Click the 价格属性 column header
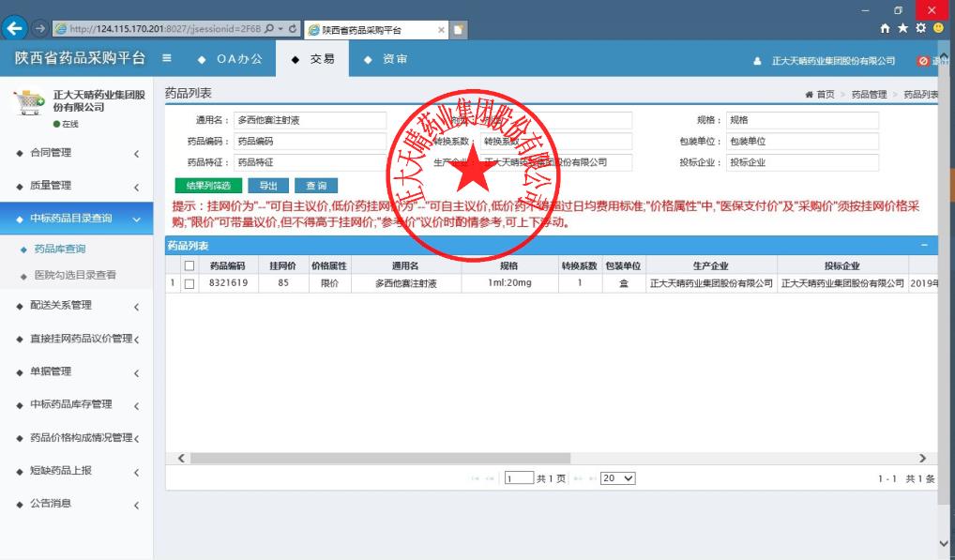955x560 pixels. (329, 266)
